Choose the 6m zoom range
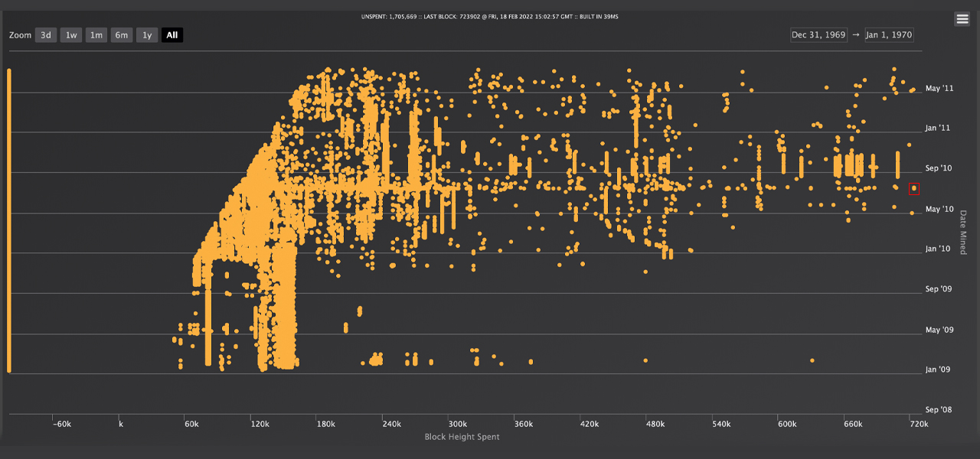 (x=122, y=35)
